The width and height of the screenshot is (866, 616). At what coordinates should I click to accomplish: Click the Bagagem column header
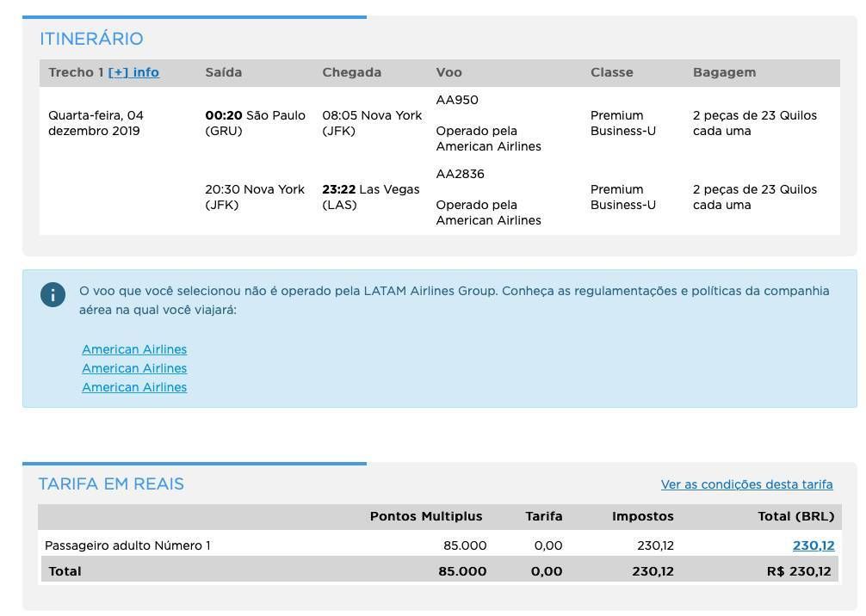[724, 72]
